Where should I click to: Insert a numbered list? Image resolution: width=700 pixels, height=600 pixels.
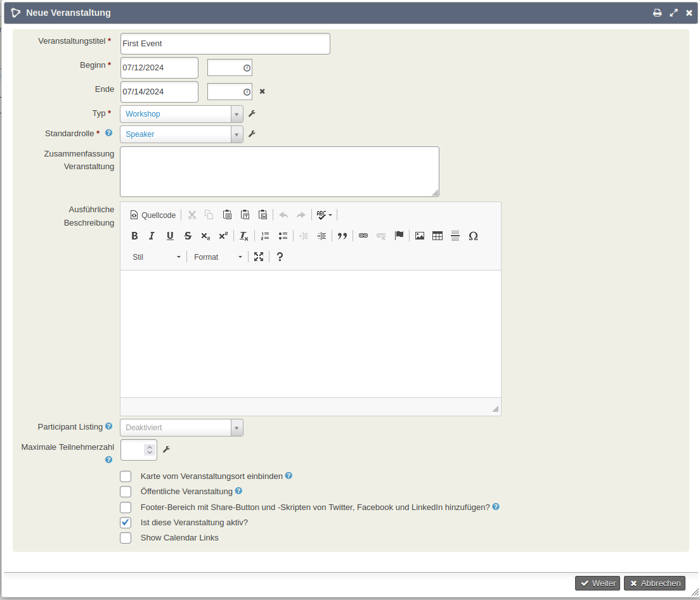(265, 236)
